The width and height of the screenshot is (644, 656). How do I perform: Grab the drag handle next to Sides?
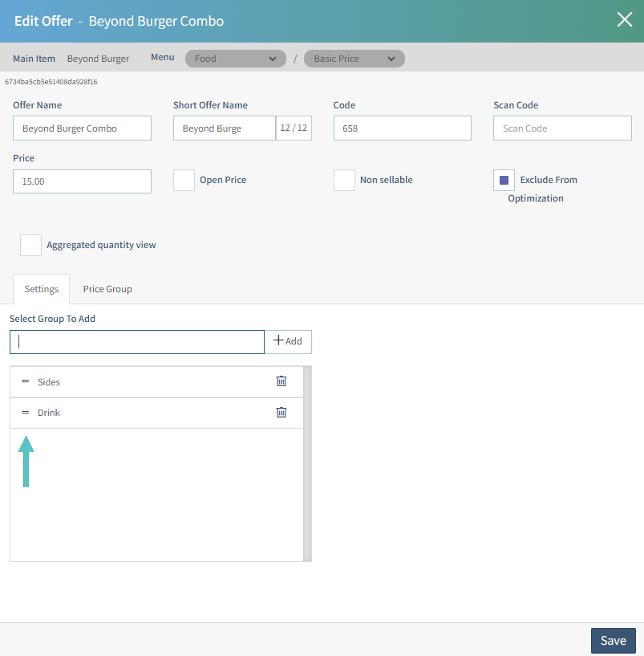click(x=25, y=381)
